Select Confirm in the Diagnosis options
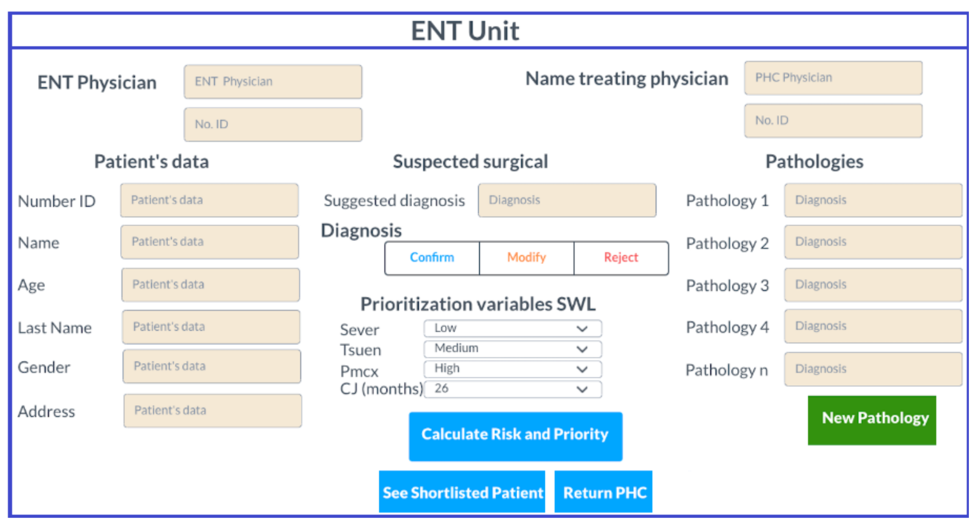 [x=432, y=257]
